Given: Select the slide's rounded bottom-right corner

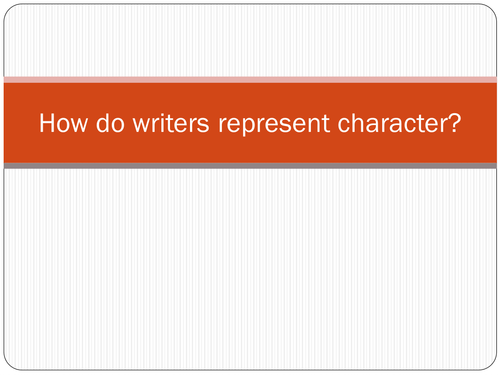Looking at the screenshot, I should pyautogui.click(x=490, y=363).
